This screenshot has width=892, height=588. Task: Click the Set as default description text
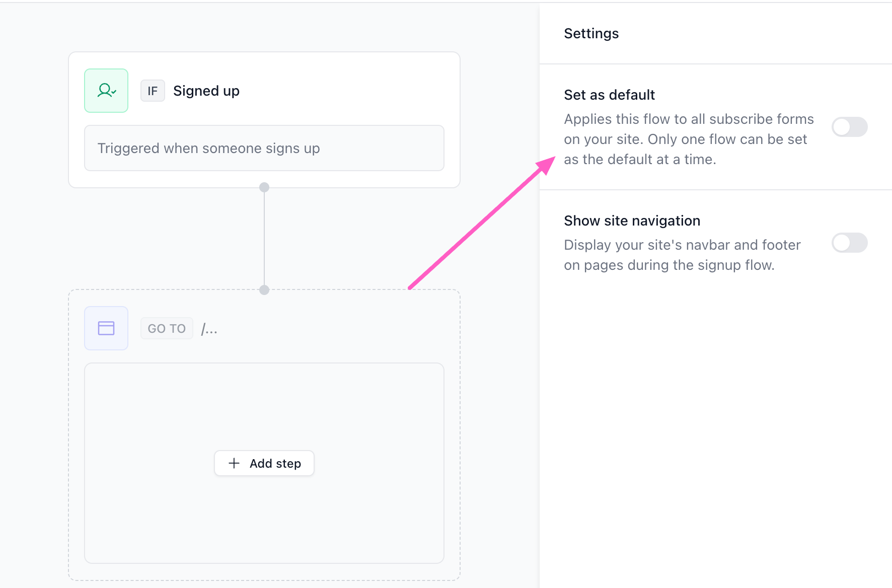[x=689, y=139]
